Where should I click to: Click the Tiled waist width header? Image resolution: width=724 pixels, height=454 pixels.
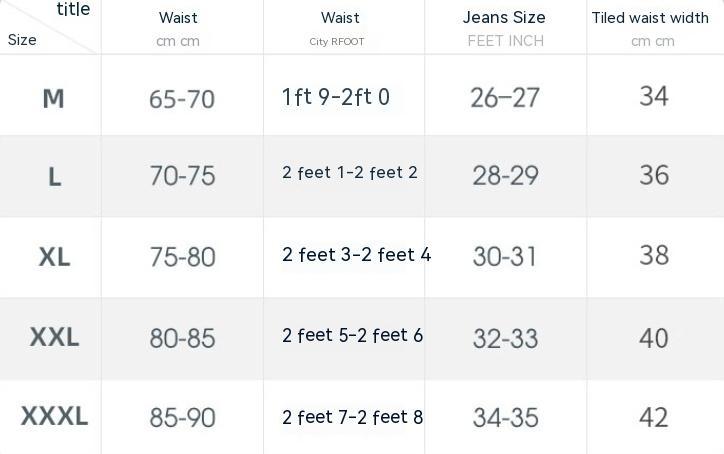click(650, 18)
